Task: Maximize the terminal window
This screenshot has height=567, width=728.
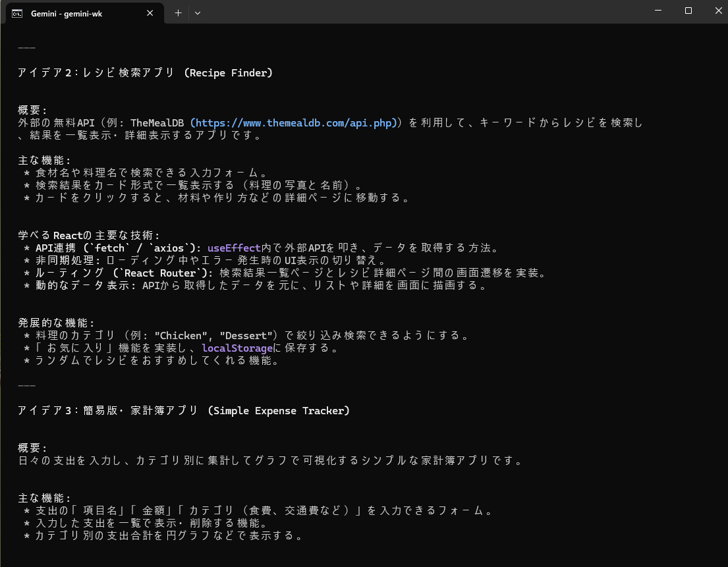Action: (x=688, y=11)
